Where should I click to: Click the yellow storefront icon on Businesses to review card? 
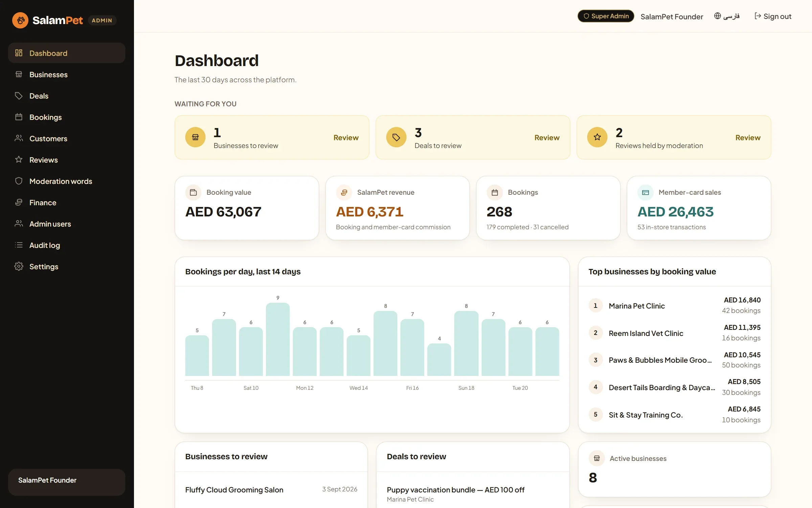[195, 137]
